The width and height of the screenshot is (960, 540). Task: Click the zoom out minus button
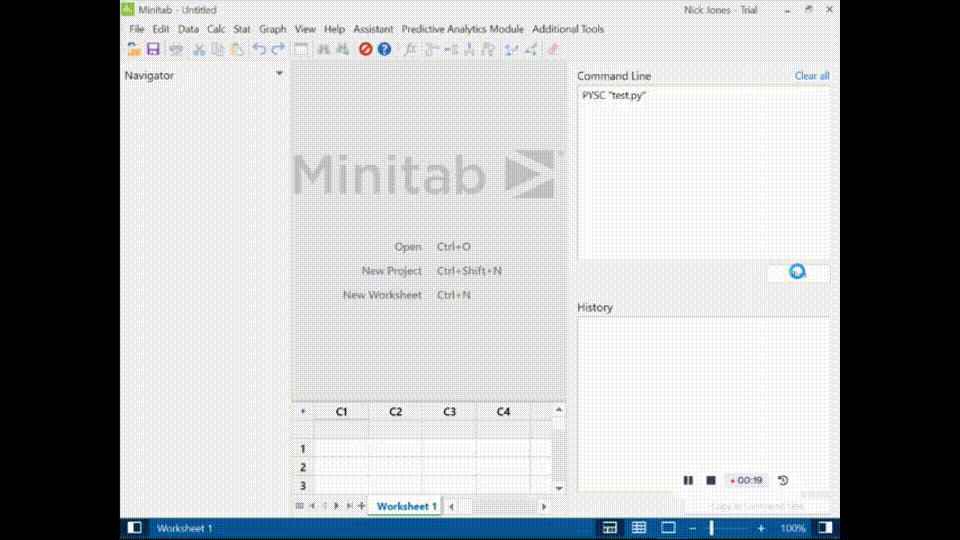tap(692, 528)
